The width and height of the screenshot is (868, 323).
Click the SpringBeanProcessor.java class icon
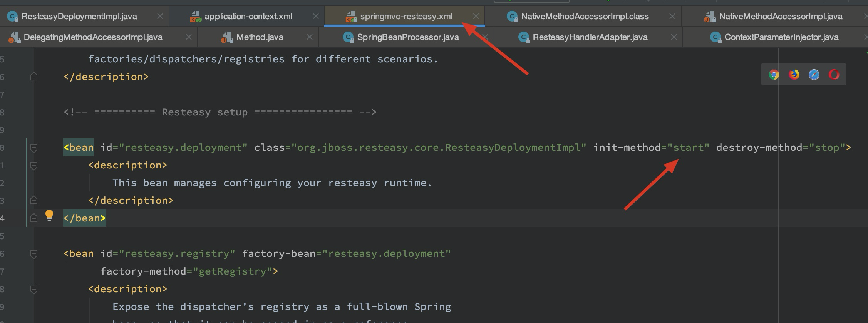click(348, 37)
